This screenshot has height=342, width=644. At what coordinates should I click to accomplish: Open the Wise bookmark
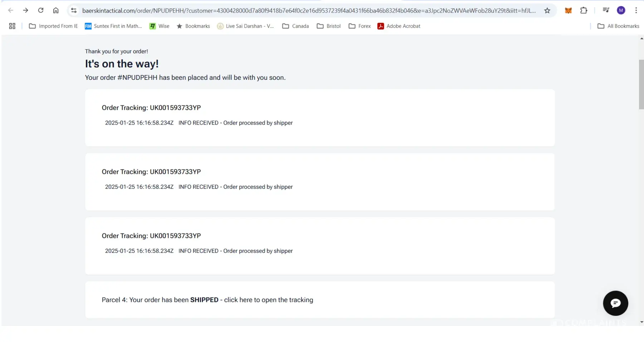coord(160,26)
